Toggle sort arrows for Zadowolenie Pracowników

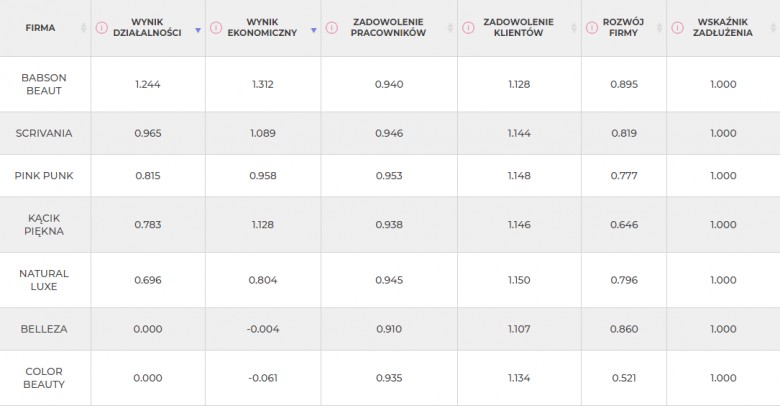coord(450,28)
